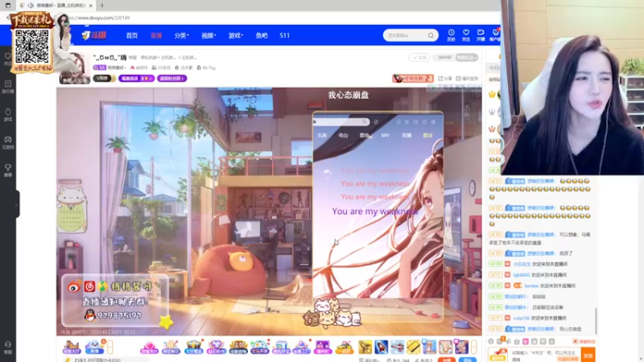
Task: Select 电台 tab in music player
Action: tap(344, 135)
